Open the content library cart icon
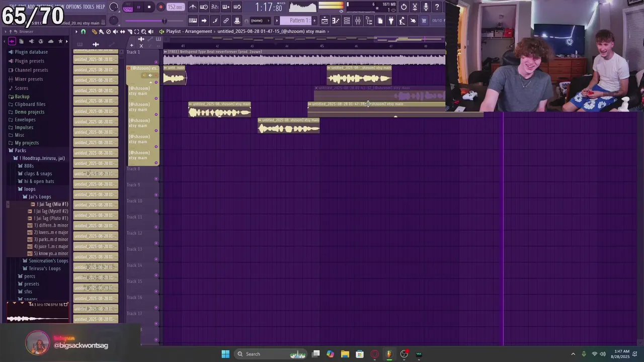The height and width of the screenshot is (362, 644). (424, 21)
